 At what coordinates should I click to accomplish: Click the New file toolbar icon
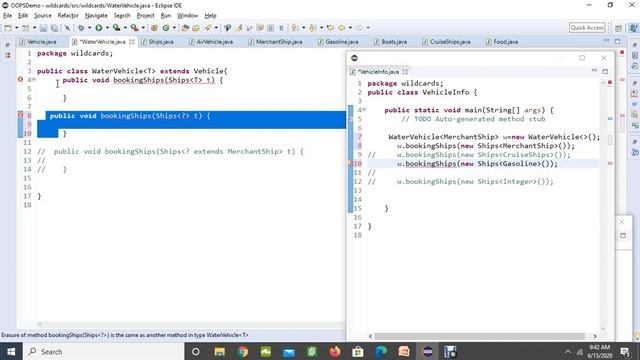pyautogui.click(x=8, y=28)
